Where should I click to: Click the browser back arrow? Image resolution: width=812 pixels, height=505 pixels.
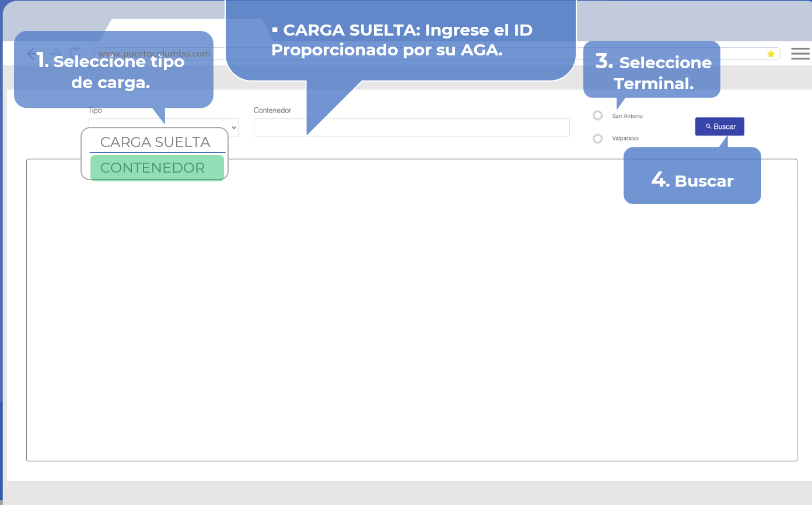pos(32,54)
